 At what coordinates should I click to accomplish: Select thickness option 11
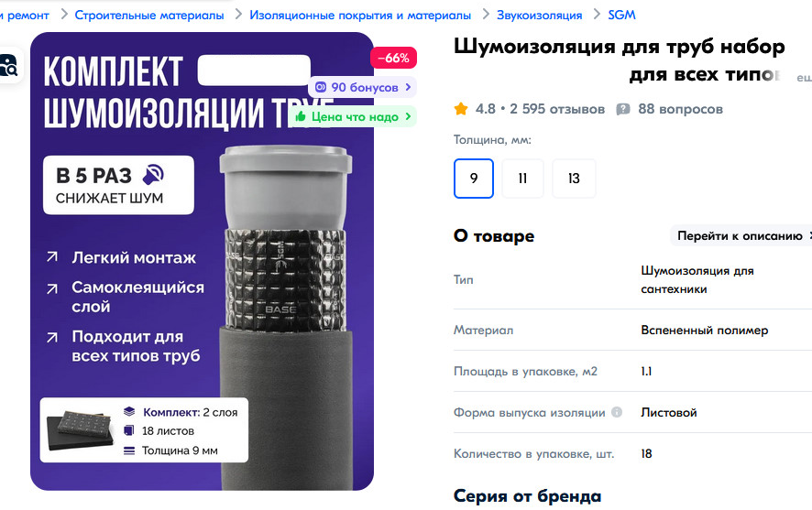[522, 179]
